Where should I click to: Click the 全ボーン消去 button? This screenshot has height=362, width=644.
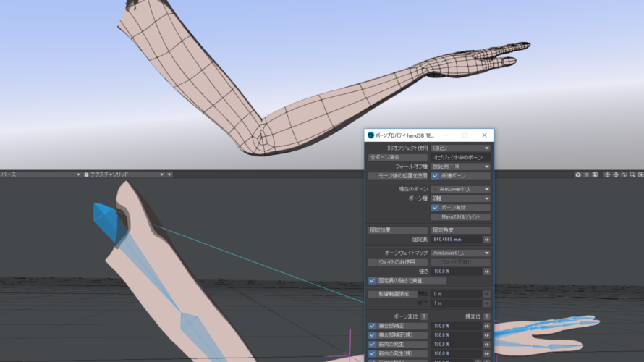tap(397, 157)
